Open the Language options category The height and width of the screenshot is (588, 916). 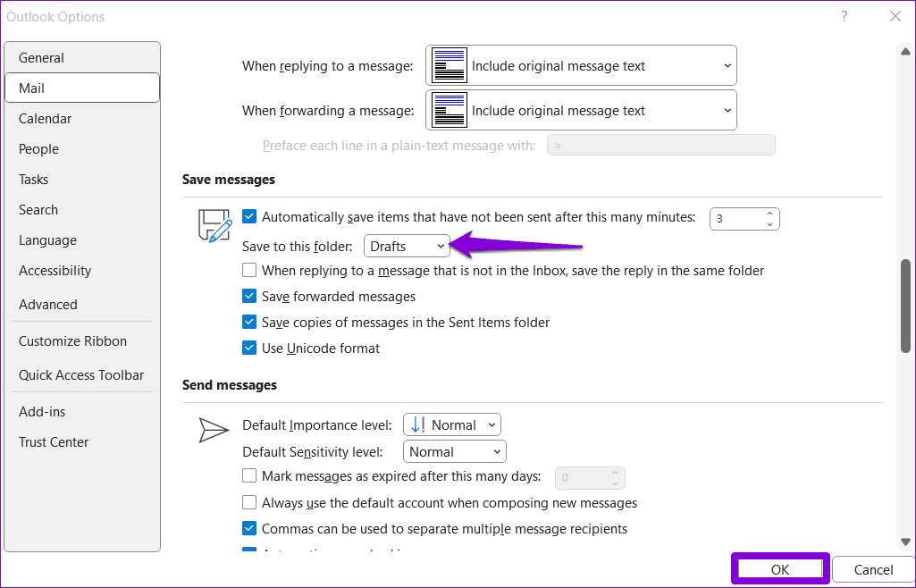[x=82, y=239]
